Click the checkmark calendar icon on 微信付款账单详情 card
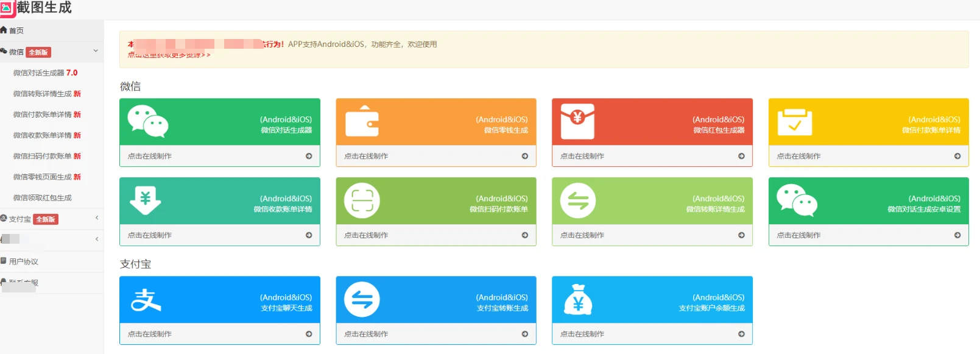 click(794, 122)
